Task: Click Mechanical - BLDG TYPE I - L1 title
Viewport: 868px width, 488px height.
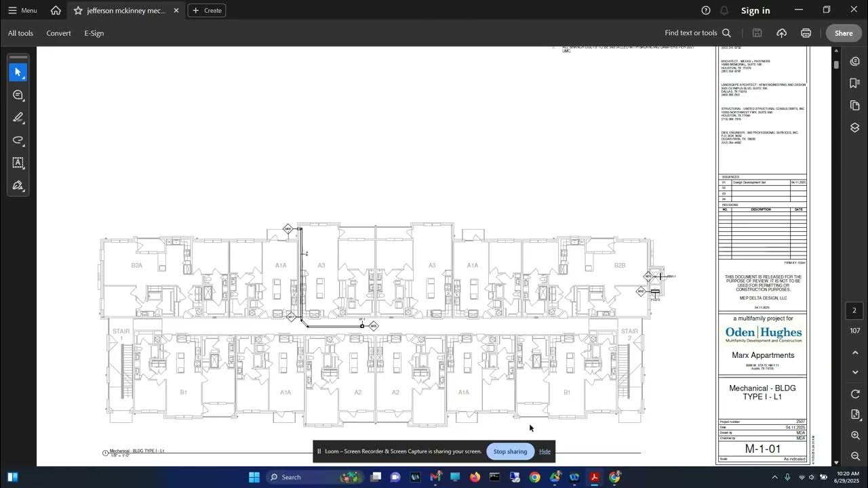Action: click(762, 392)
